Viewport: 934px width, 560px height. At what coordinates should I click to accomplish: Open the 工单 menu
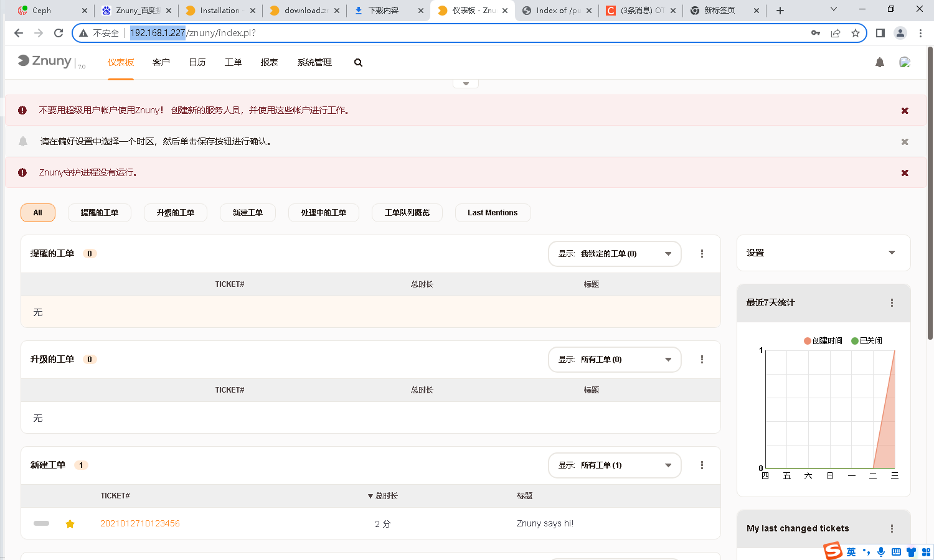coord(233,62)
